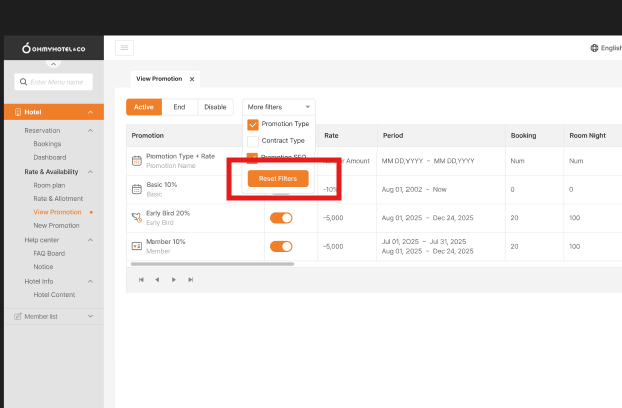The width and height of the screenshot is (622, 408).
Task: Go to the first page of results
Action: coord(141,280)
